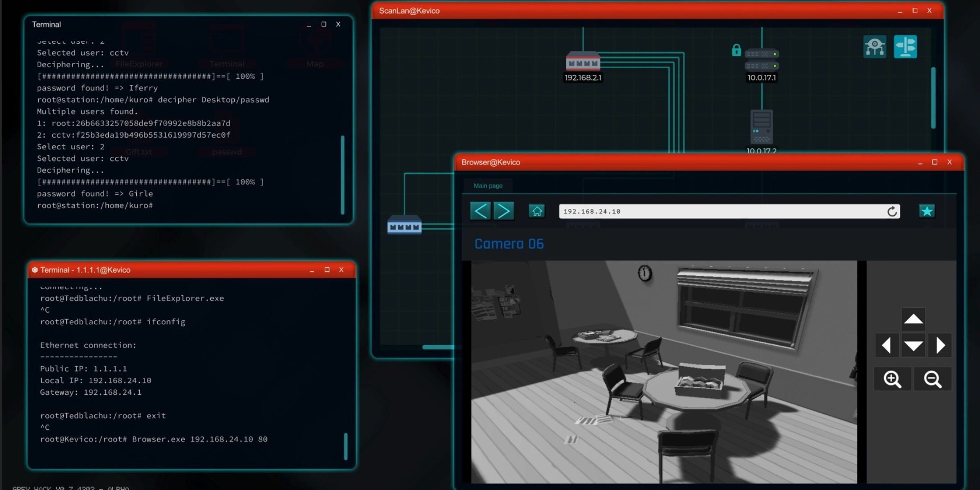
Task: Click the browser forward arrow button
Action: coord(504,211)
